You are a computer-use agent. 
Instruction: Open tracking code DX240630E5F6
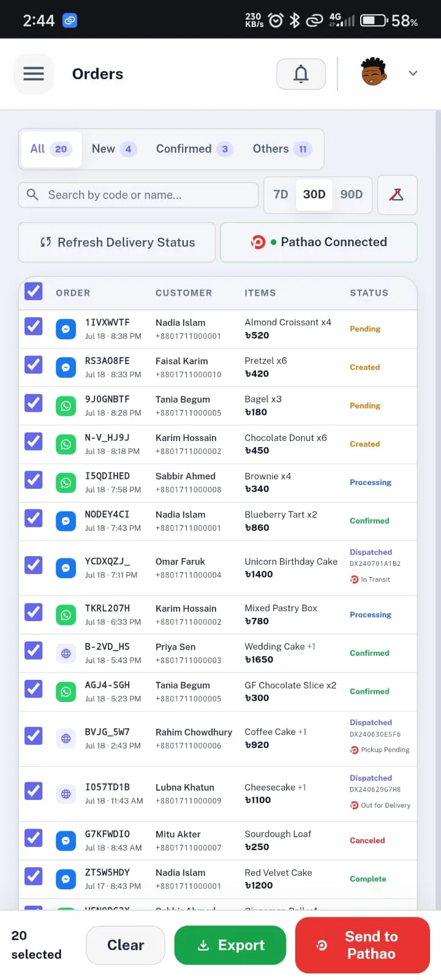(375, 734)
